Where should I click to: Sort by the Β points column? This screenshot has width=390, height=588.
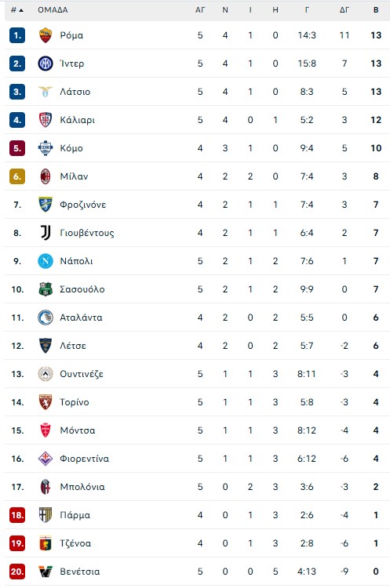(x=376, y=10)
